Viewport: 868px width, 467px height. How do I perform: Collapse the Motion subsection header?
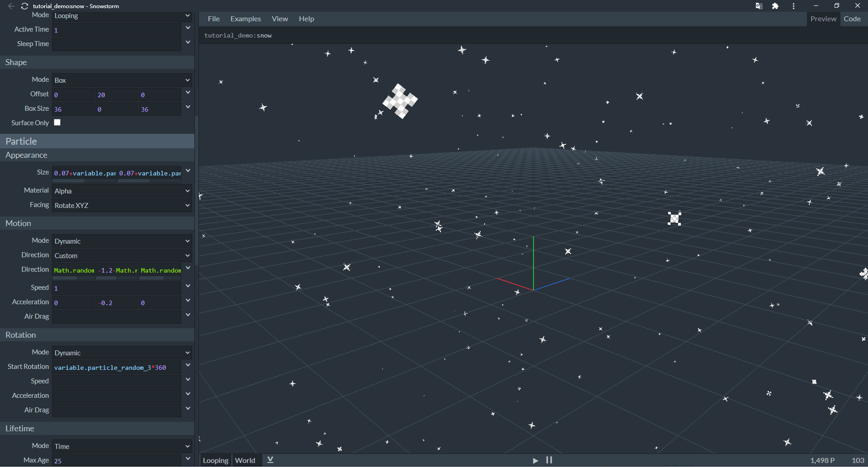coord(97,223)
